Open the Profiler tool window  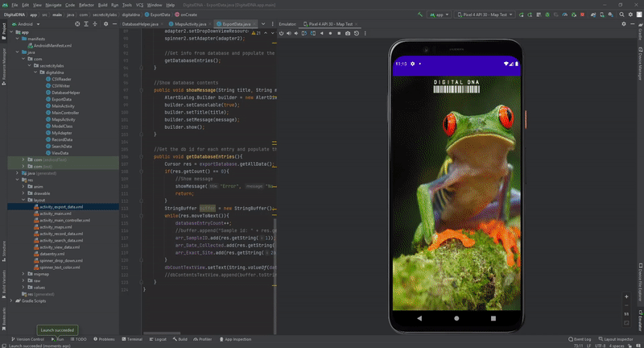pos(203,339)
